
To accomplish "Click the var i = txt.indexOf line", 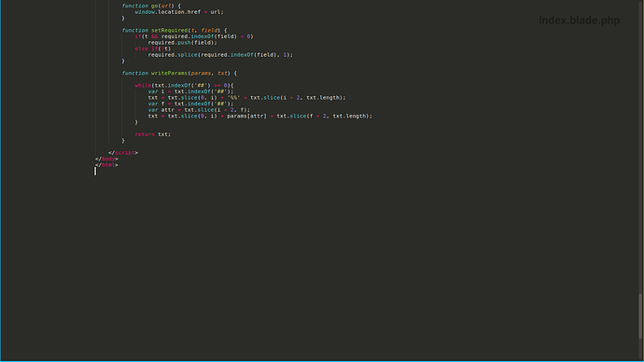I will [190, 91].
